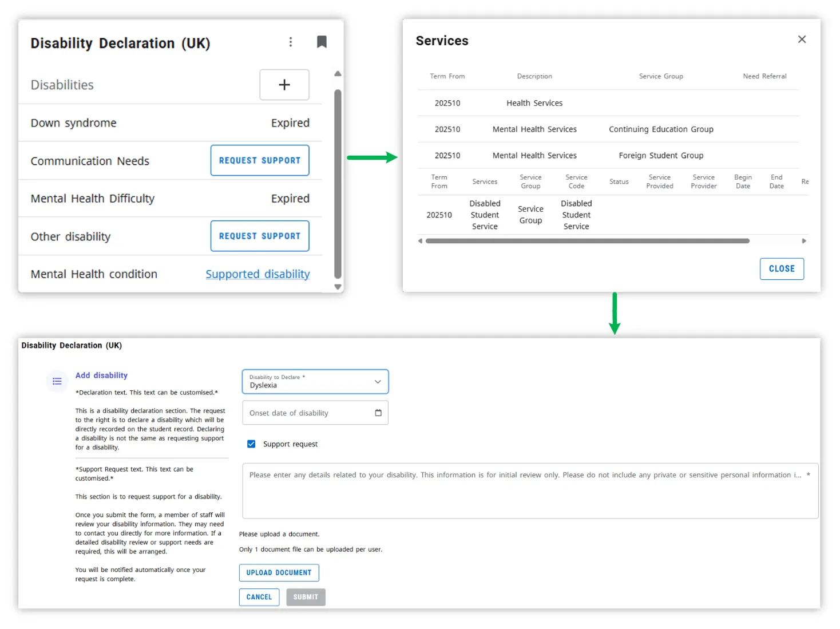
Task: Request support for Other disability
Action: 260,236
